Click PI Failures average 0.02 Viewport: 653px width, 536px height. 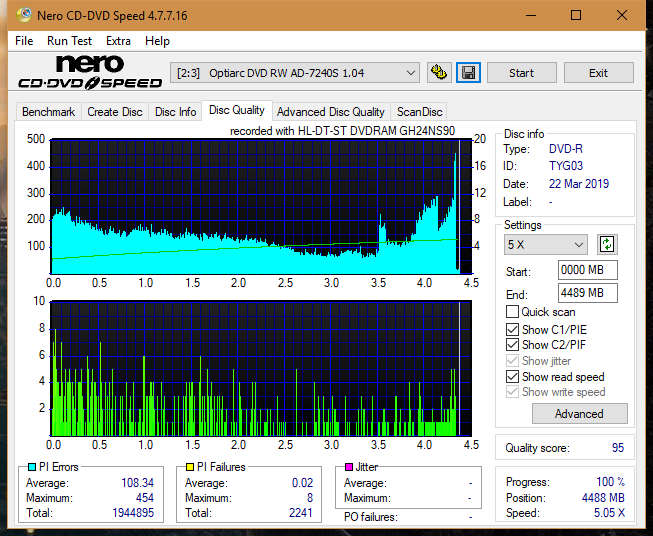point(302,483)
